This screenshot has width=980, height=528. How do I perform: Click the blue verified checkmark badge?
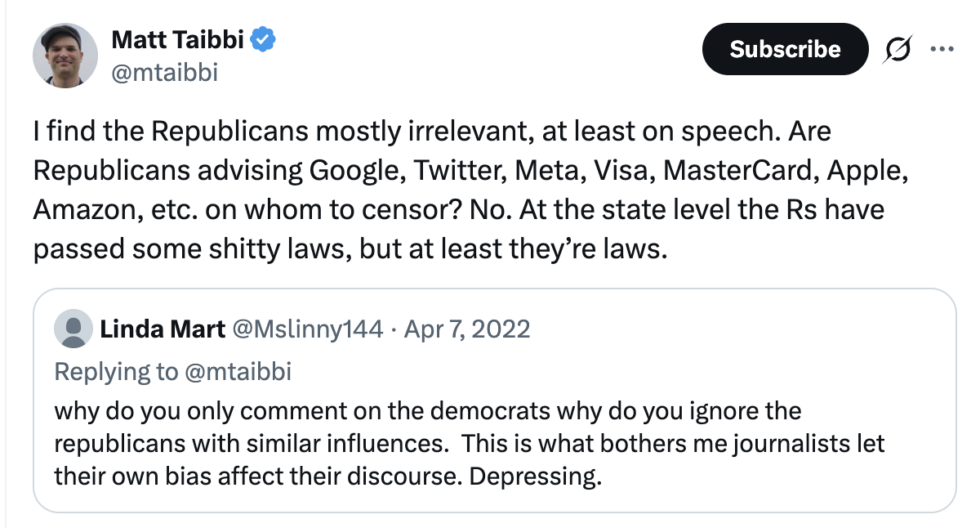[263, 38]
